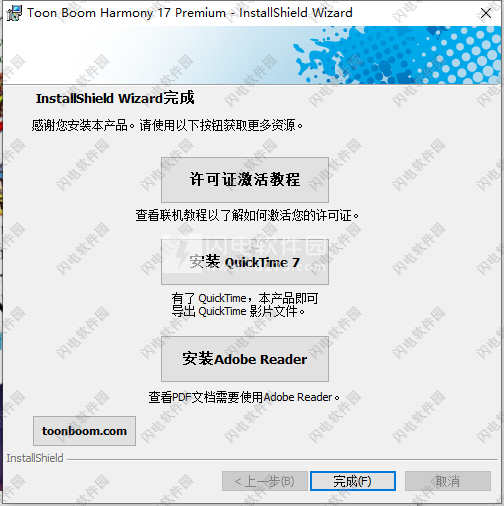Click the 安装Adobe Reader button
The image size is (504, 506).
click(245, 359)
